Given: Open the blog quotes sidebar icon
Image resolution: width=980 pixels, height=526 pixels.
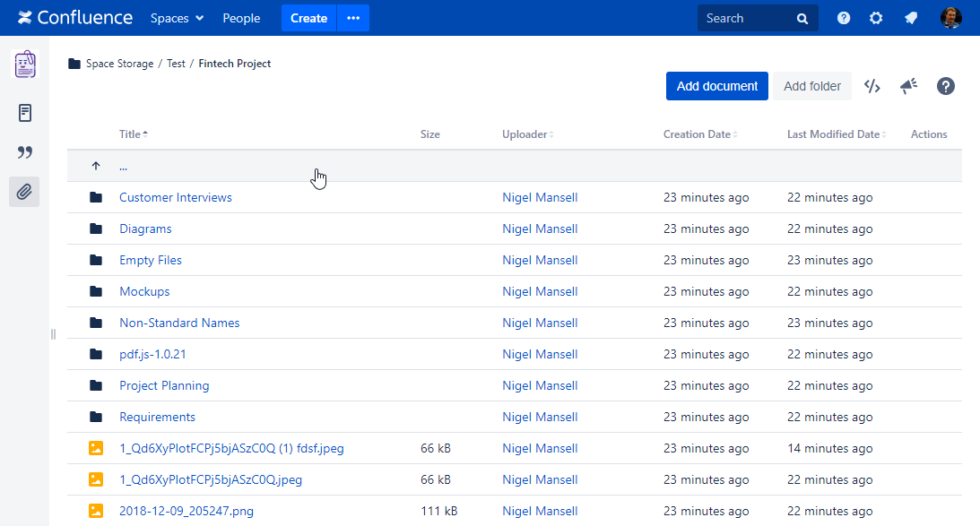Looking at the screenshot, I should click(x=24, y=152).
